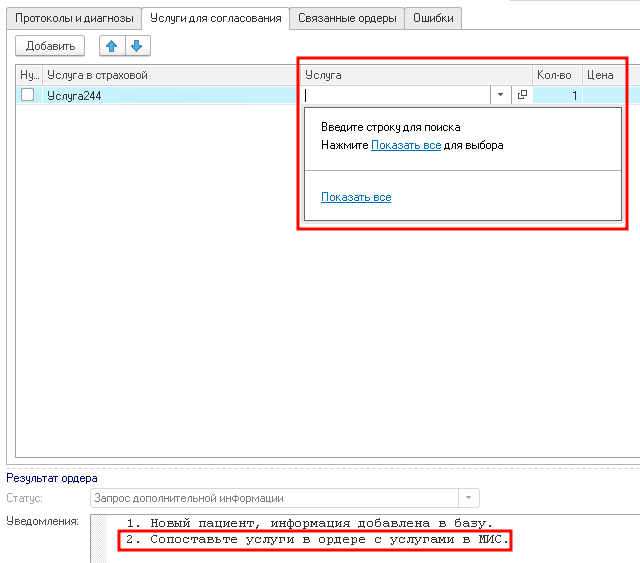This screenshot has height=563, width=640.
Task: Click Показать все link inside the hint sentence
Action: pyautogui.click(x=406, y=145)
